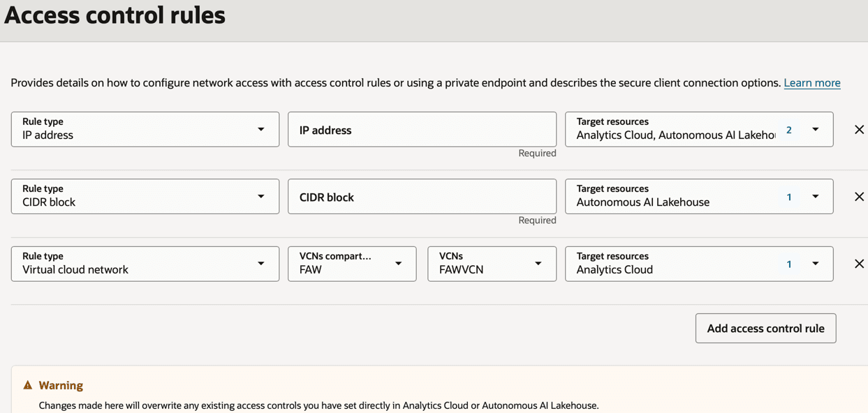Viewport: 868px width, 413px height.
Task: Remove the IP address access control rule
Action: point(859,130)
